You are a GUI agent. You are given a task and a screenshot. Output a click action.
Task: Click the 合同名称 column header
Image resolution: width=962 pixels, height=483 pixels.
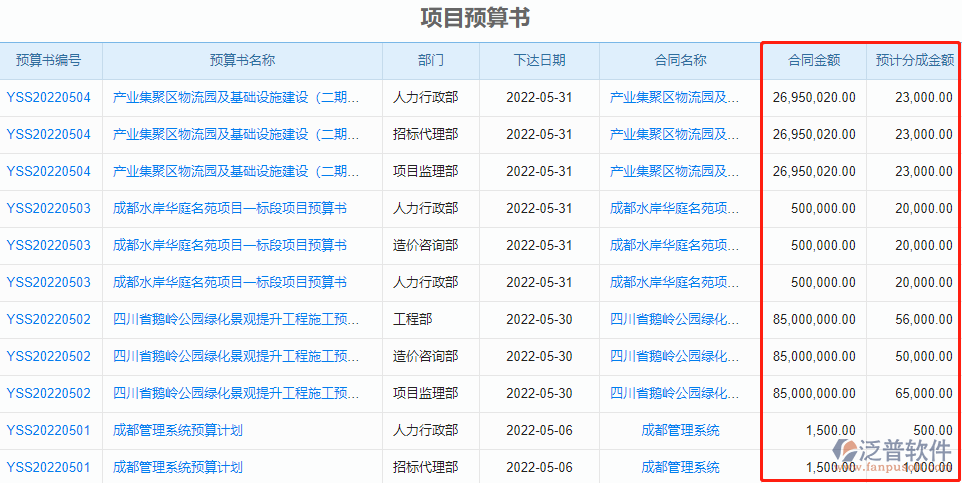point(680,60)
